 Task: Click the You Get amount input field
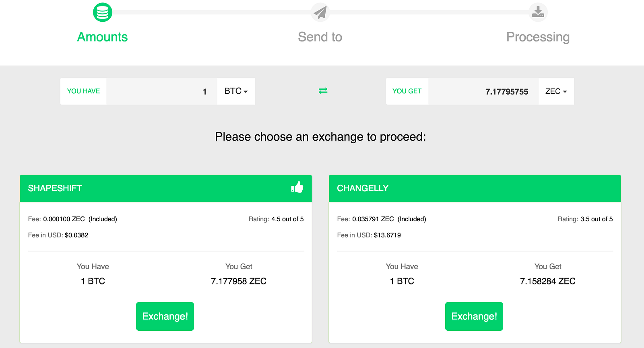pyautogui.click(x=483, y=91)
